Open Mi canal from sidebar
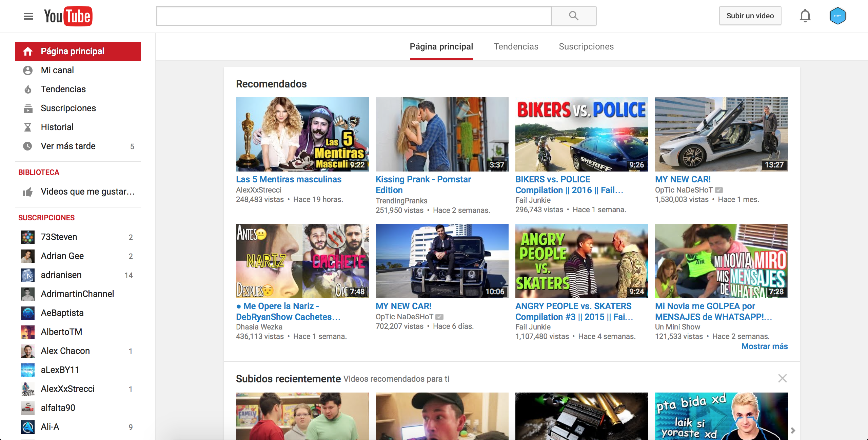This screenshot has width=868, height=440. [x=57, y=70]
